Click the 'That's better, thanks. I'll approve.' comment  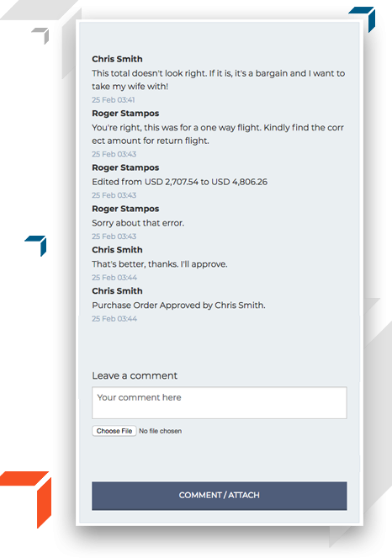pyautogui.click(x=159, y=264)
